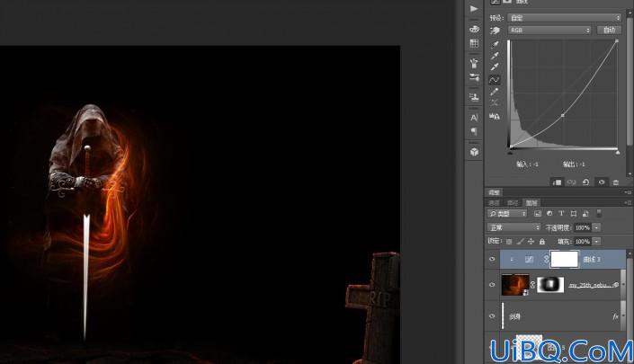Open the 3D cube panel icon

pyautogui.click(x=474, y=152)
